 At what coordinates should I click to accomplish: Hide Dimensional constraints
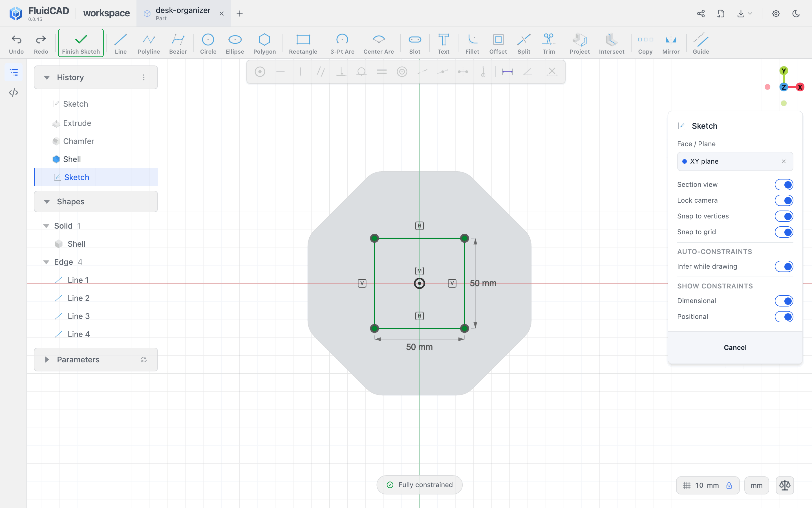(784, 301)
